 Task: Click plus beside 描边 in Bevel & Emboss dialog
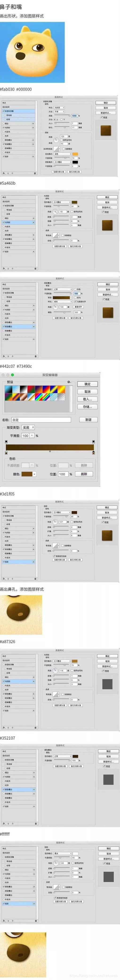click(33, 123)
